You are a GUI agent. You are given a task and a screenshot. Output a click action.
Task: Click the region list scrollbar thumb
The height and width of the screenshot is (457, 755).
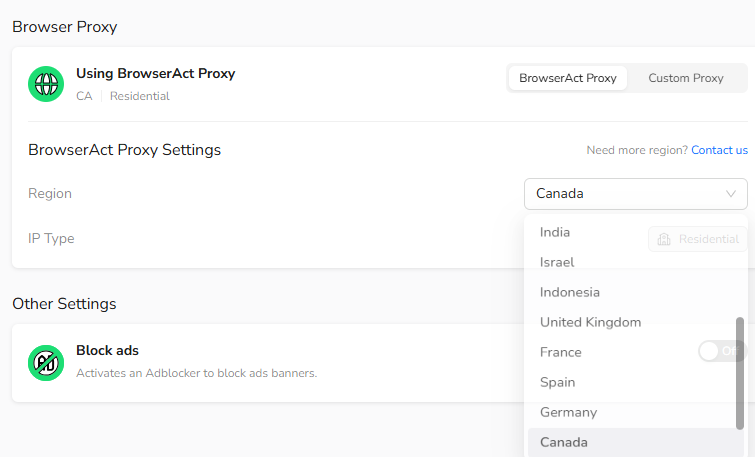740,373
